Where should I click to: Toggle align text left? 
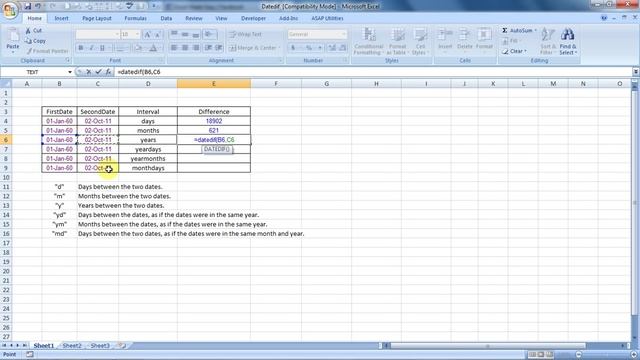pos(174,48)
